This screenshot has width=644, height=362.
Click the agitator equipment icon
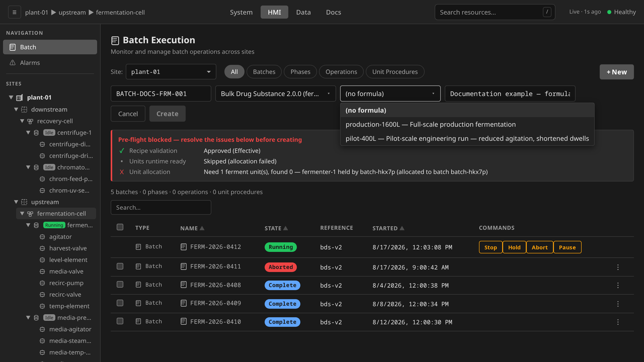[42, 237]
